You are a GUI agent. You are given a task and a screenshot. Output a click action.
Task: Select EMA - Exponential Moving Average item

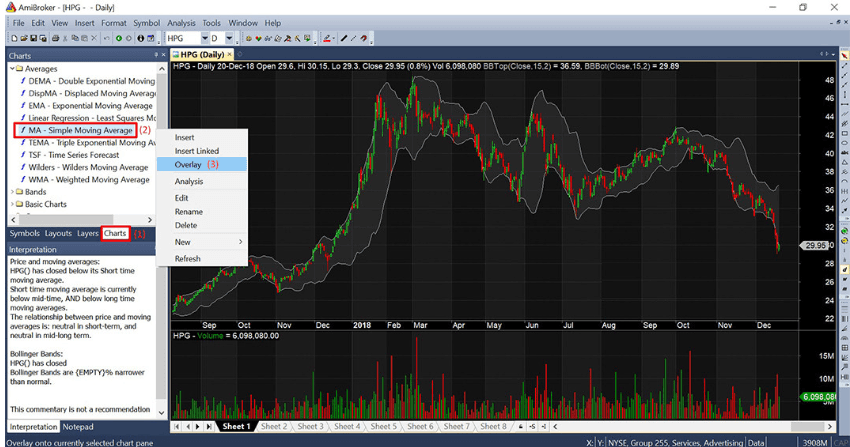point(91,106)
